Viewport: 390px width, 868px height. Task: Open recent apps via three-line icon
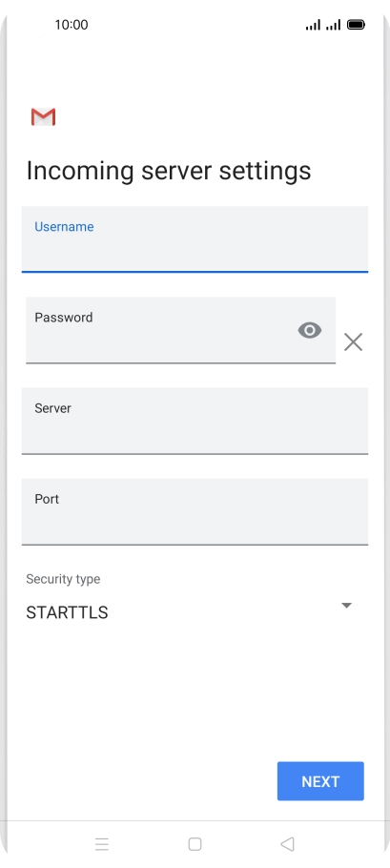[x=102, y=843]
